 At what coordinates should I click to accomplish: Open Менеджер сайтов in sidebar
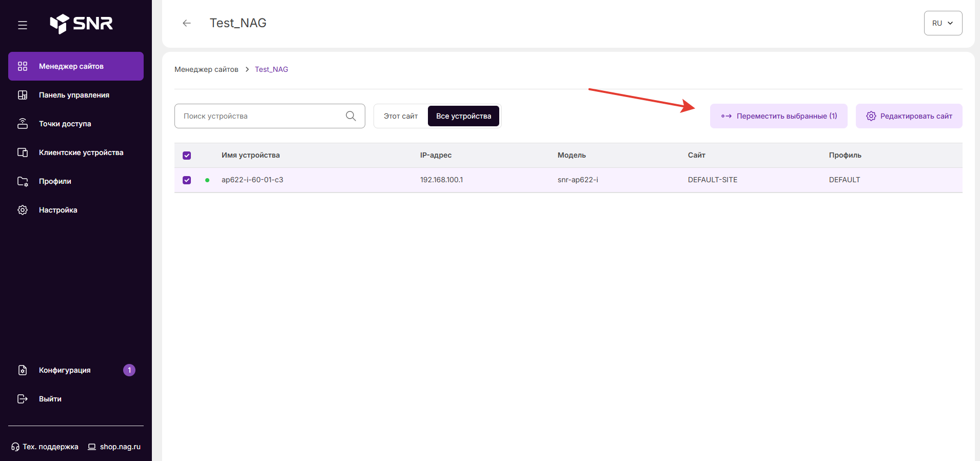[76, 66]
